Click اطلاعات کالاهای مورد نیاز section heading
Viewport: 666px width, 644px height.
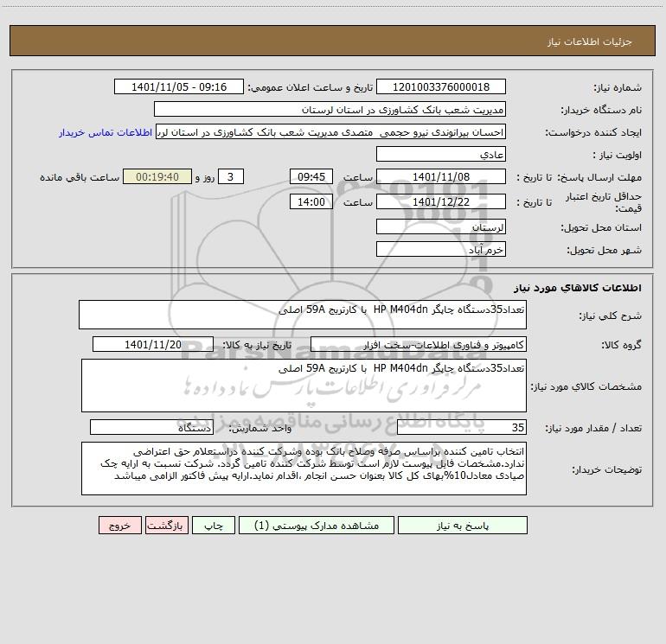point(578,288)
